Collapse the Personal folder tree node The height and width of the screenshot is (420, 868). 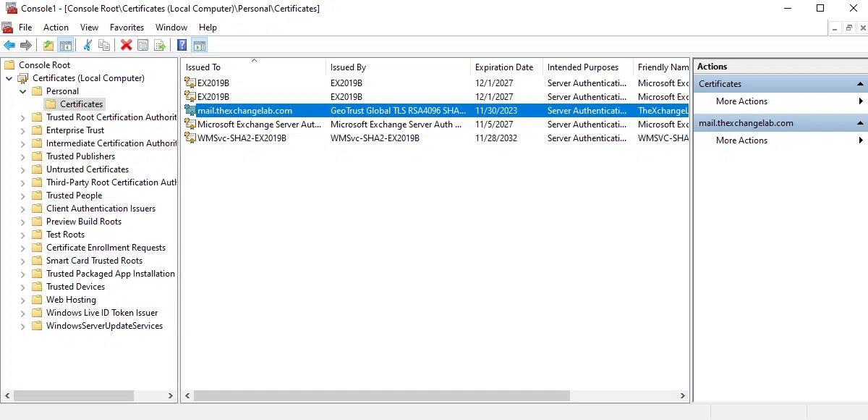[x=23, y=91]
